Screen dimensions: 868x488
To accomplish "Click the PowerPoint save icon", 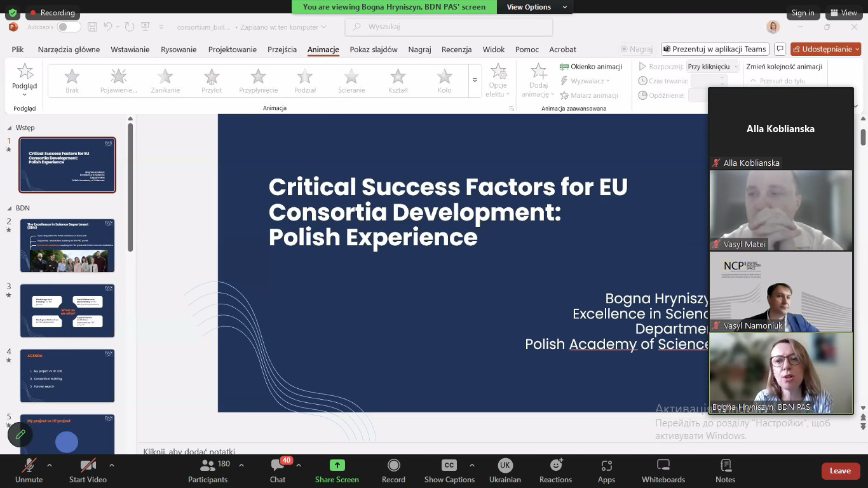I will (92, 27).
